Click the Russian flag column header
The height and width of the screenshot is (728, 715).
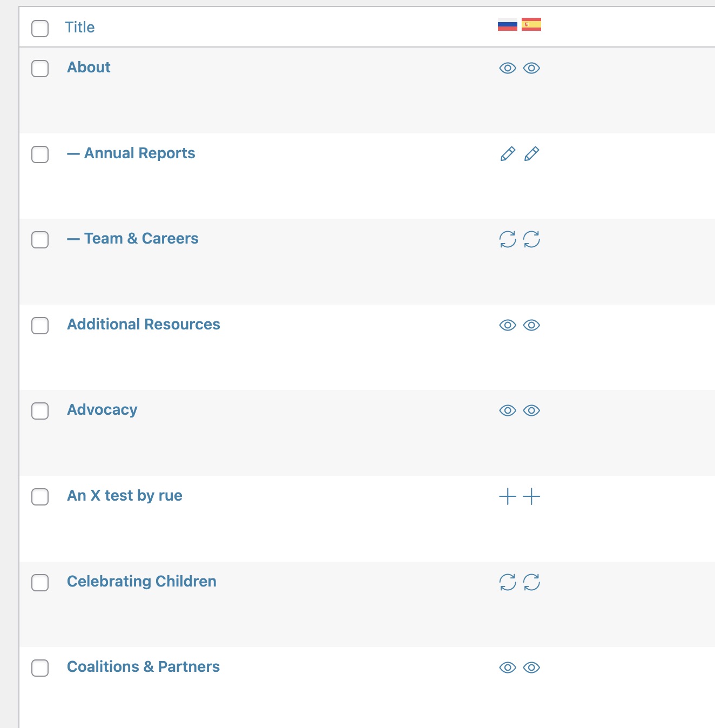click(x=507, y=25)
